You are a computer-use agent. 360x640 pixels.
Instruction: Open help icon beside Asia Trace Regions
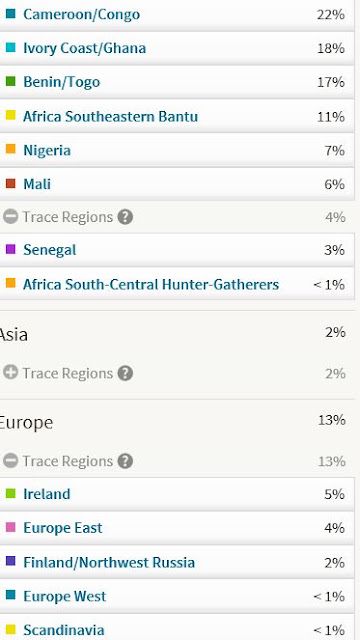125,373
